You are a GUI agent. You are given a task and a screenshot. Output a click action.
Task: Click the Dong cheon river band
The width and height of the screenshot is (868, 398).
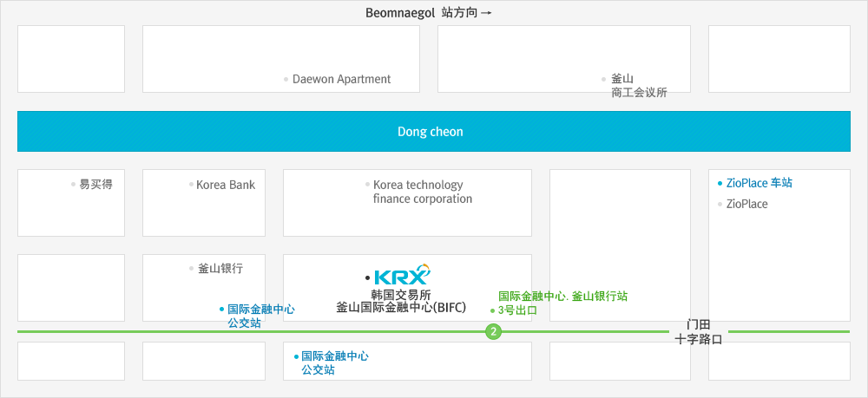pyautogui.click(x=433, y=132)
